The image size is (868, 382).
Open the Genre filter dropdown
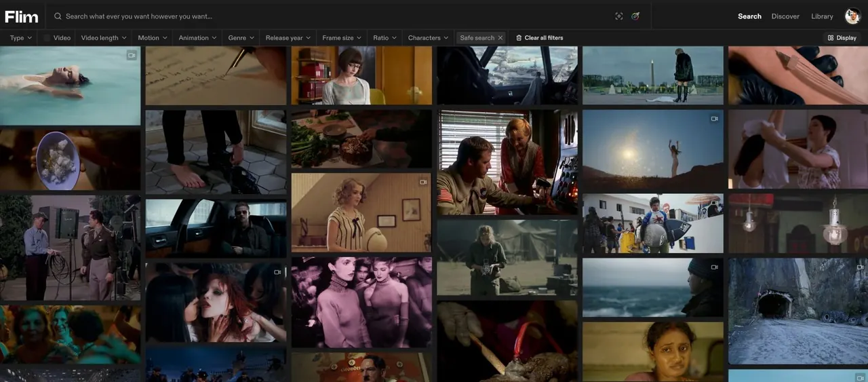[241, 38]
